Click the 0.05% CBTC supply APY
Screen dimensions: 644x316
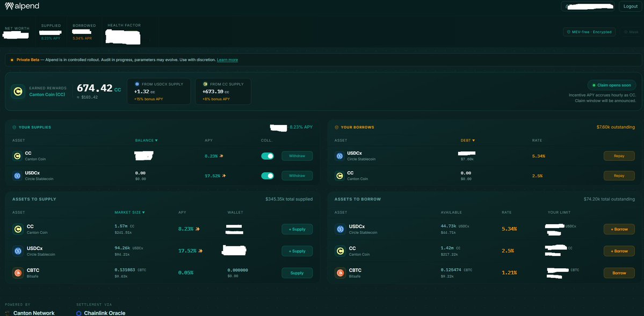click(x=186, y=273)
